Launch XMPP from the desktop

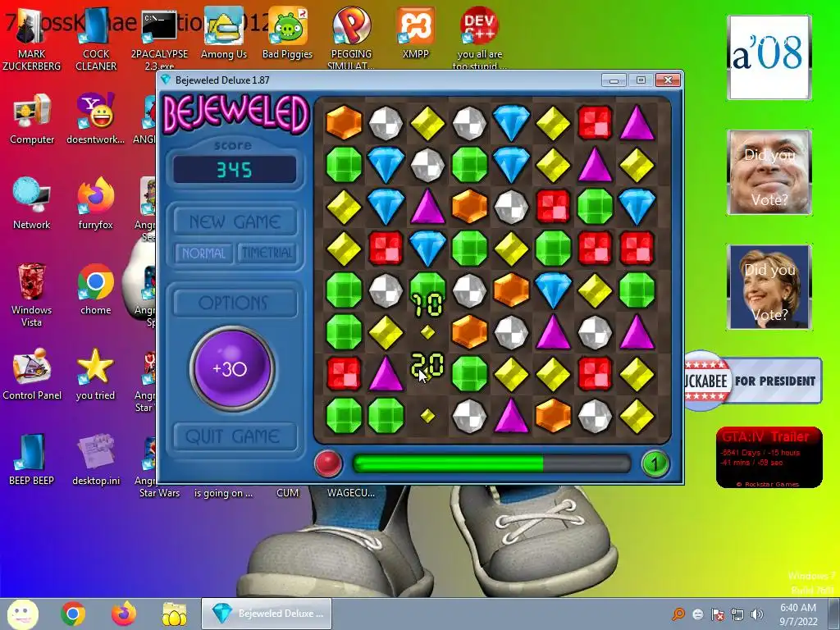[x=416, y=33]
